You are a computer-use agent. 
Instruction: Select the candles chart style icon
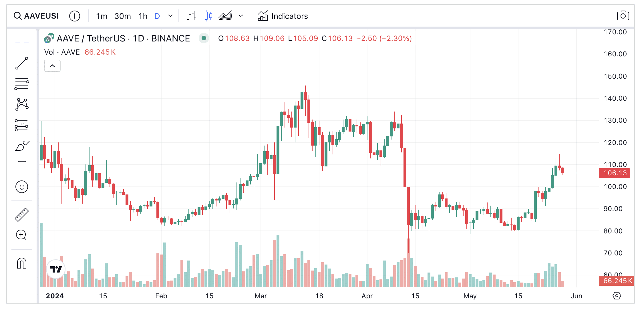pyautogui.click(x=208, y=16)
